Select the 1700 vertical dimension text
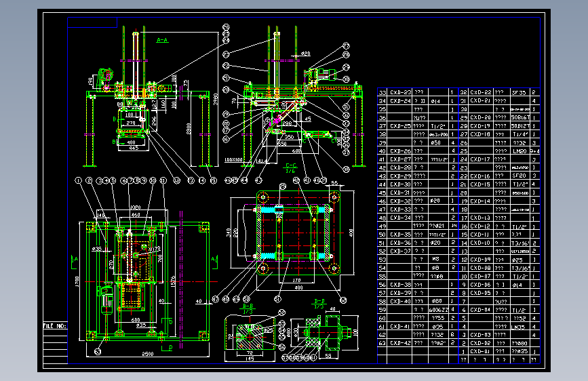Image resolution: width=588 pixels, height=381 pixels. [77, 283]
